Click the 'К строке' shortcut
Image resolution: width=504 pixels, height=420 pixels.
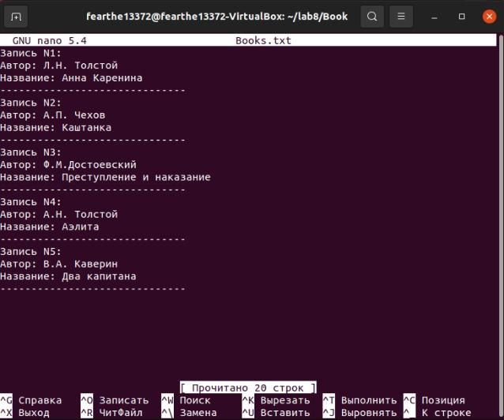pyautogui.click(x=438, y=413)
